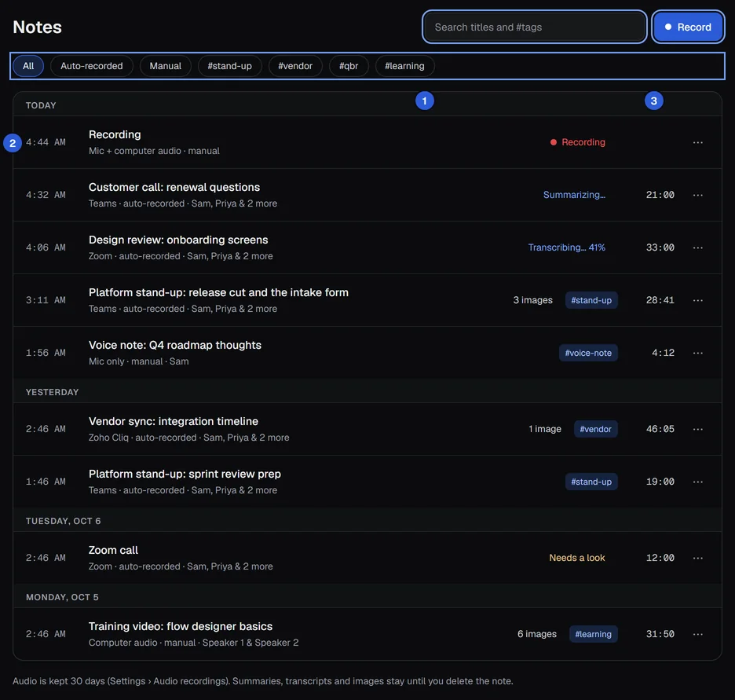Image resolution: width=735 pixels, height=700 pixels.
Task: Click the 6 images label
Action: click(x=536, y=634)
